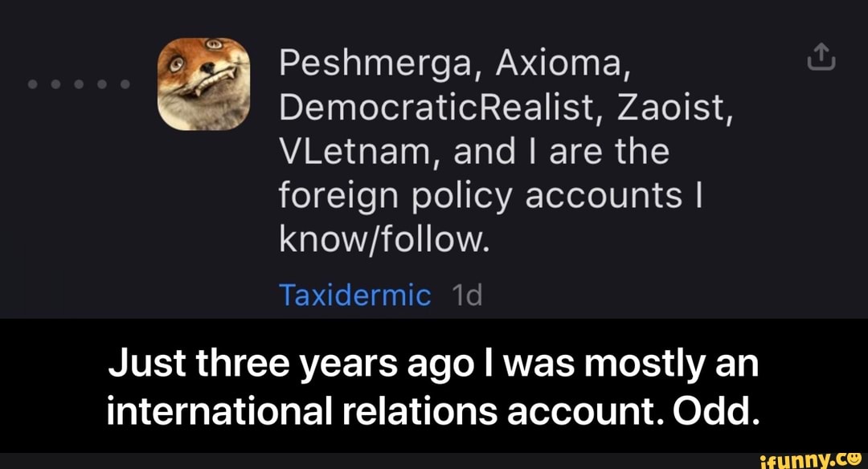Image resolution: width=868 pixels, height=469 pixels.
Task: Tap the smiley face in the iFunny logo
Action: click(854, 458)
